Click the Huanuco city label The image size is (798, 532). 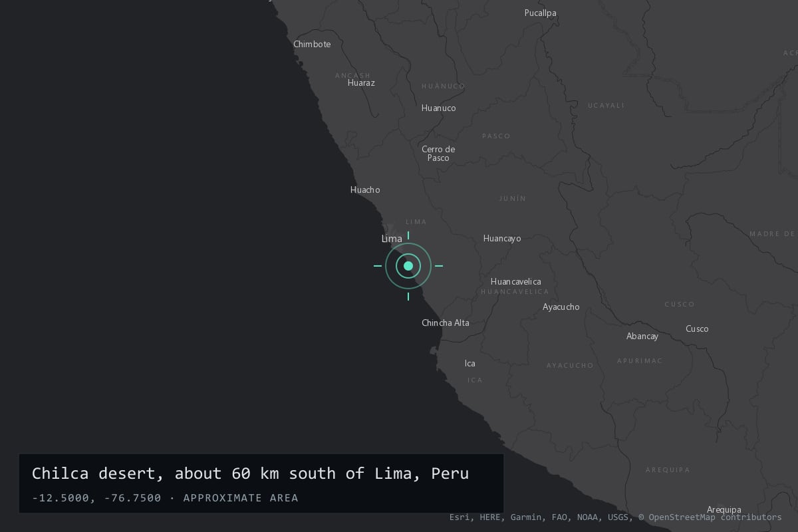[439, 108]
